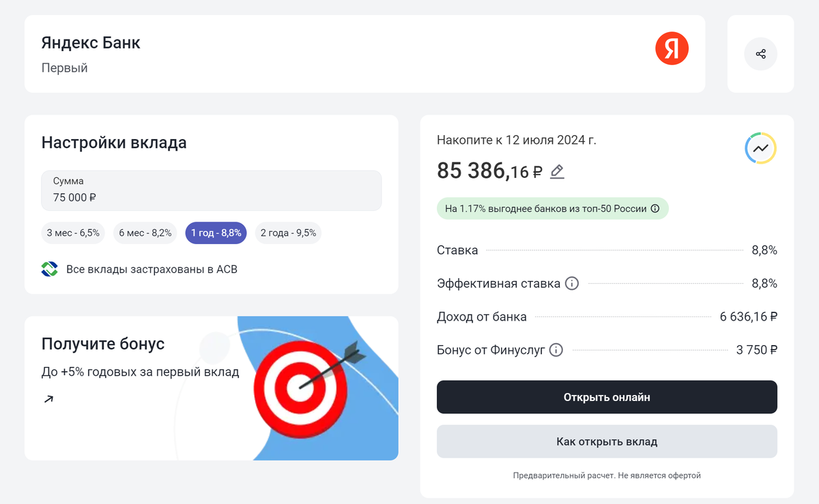Click the Настройки вклада heading
Screen dimensions: 819x504
(114, 143)
